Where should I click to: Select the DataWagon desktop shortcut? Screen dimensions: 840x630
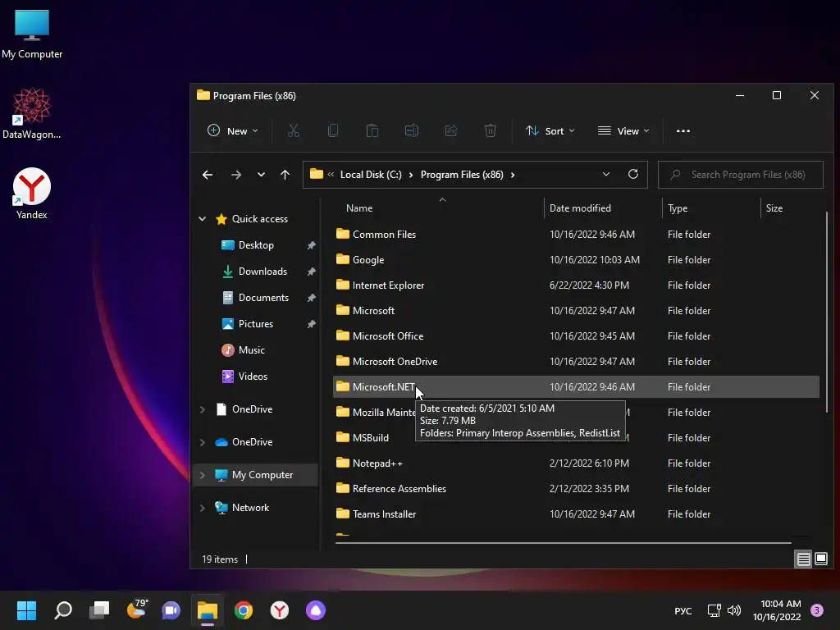click(x=32, y=113)
